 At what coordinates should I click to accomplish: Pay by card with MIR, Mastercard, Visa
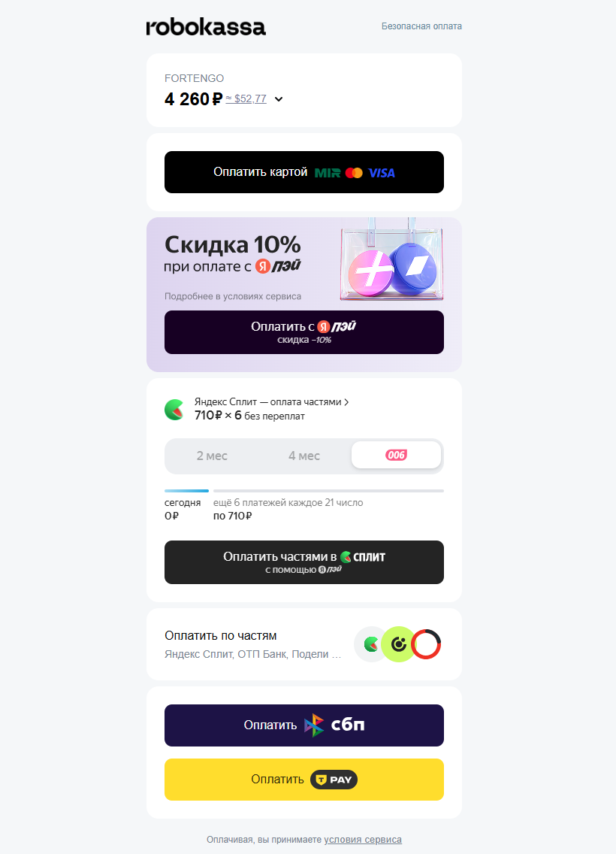coord(304,172)
